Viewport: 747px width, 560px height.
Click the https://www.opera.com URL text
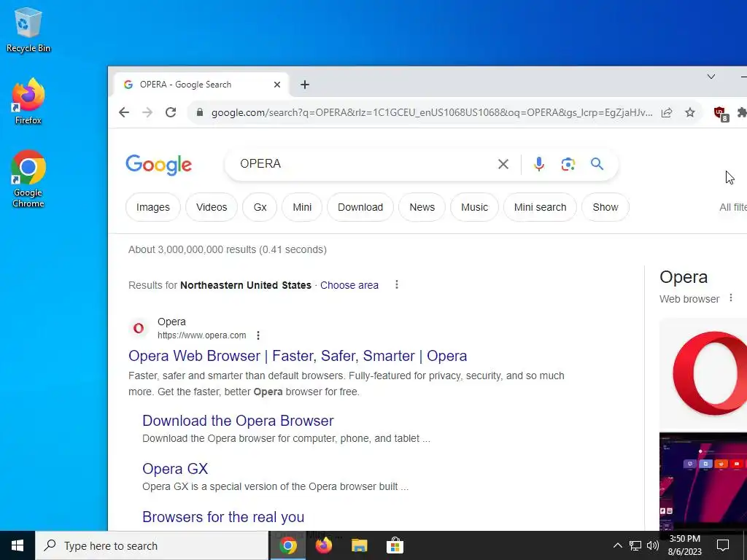(201, 335)
